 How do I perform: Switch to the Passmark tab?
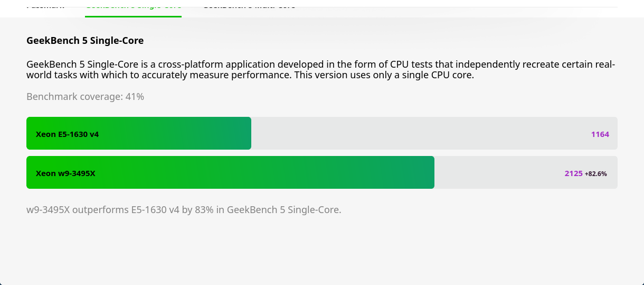45,5
